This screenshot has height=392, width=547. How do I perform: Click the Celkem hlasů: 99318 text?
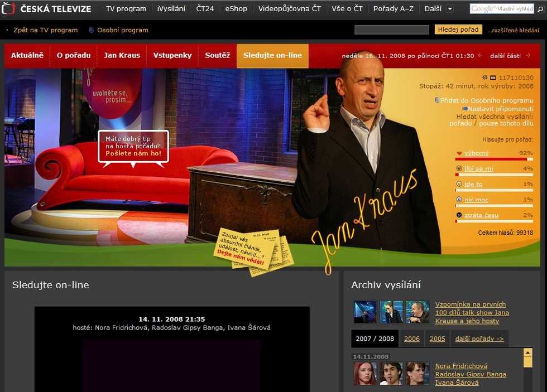coord(506,233)
